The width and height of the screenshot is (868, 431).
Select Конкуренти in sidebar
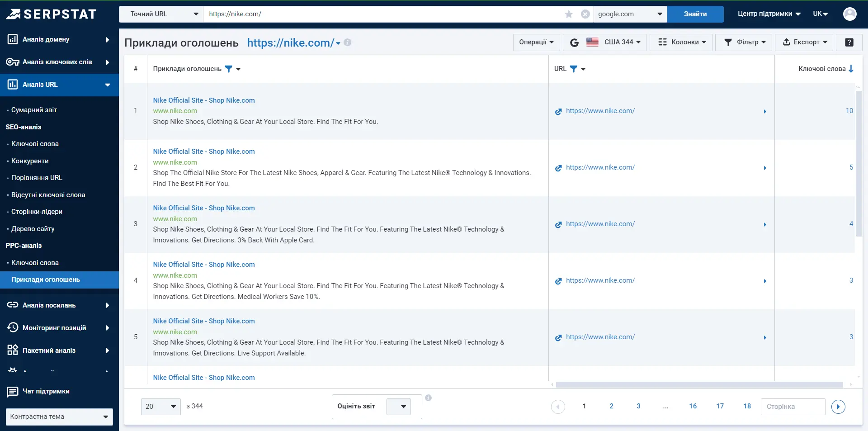(x=30, y=161)
